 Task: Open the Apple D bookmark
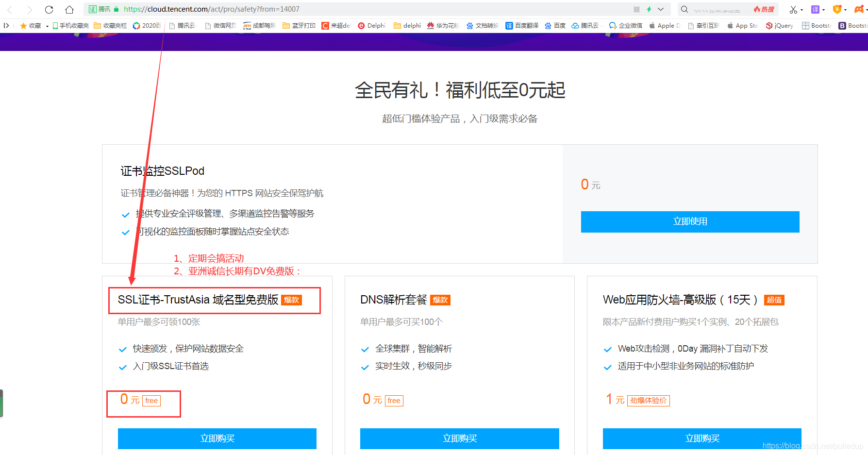click(x=665, y=26)
